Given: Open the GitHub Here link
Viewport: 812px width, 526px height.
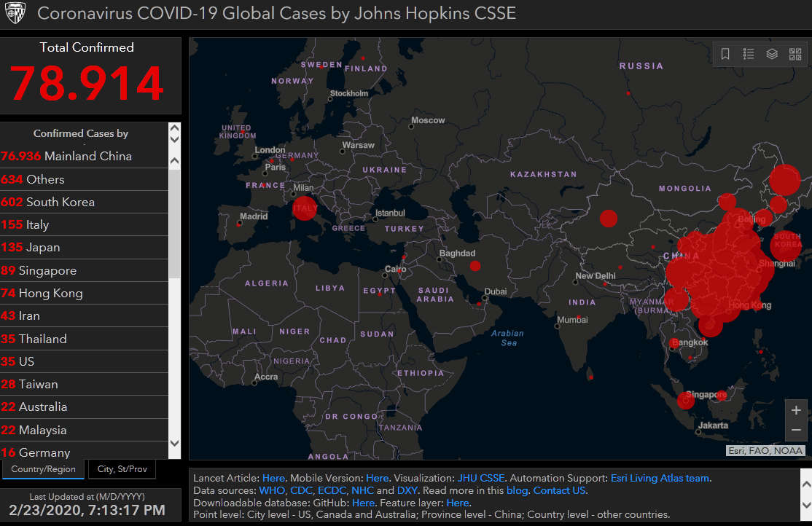Looking at the screenshot, I should (x=364, y=503).
